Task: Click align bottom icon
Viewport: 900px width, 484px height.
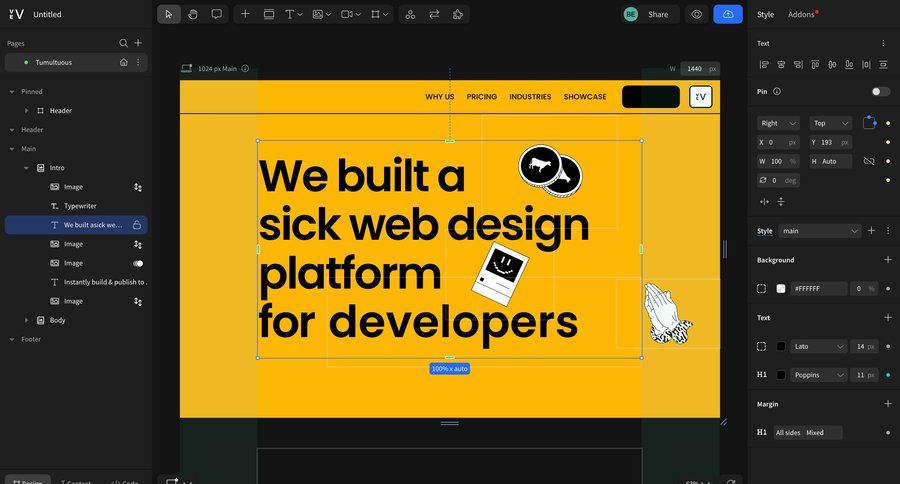Action: (849, 65)
